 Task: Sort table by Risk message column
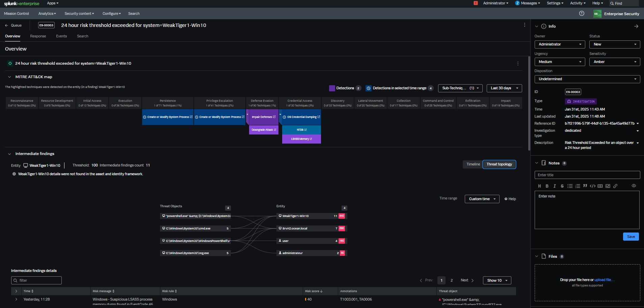coord(104,291)
